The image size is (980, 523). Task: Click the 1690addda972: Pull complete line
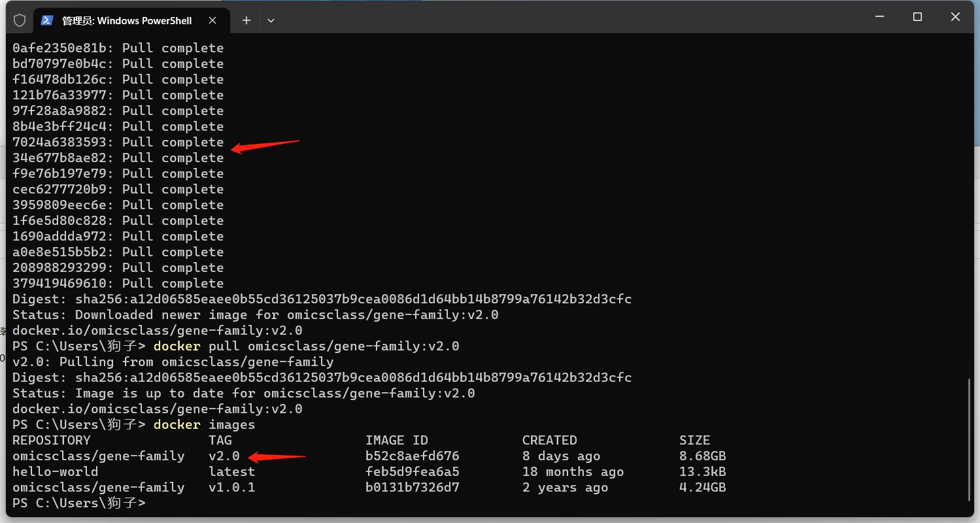(118, 237)
